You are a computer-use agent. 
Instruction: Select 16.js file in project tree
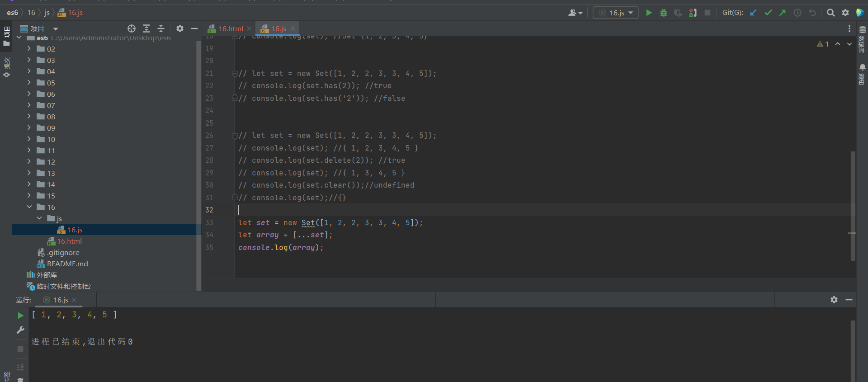click(70, 230)
